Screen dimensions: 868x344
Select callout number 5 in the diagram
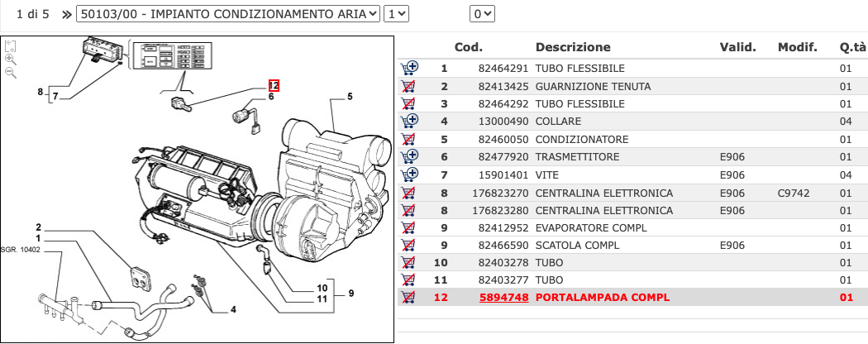[349, 97]
